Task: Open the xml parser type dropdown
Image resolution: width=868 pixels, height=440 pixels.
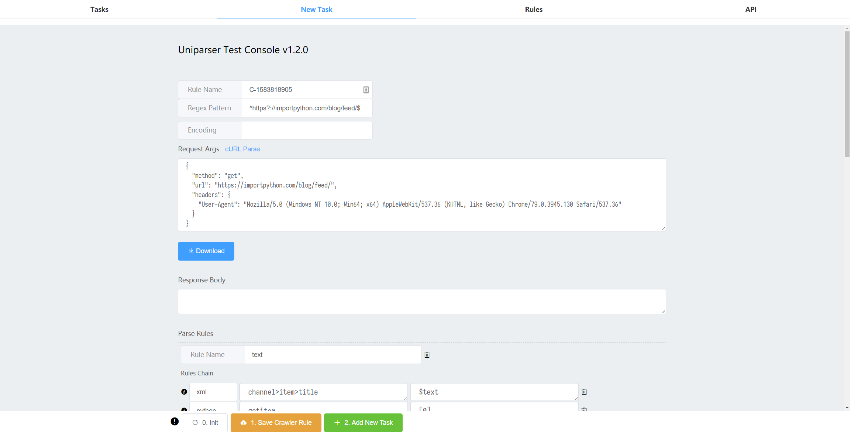Action: [213, 392]
